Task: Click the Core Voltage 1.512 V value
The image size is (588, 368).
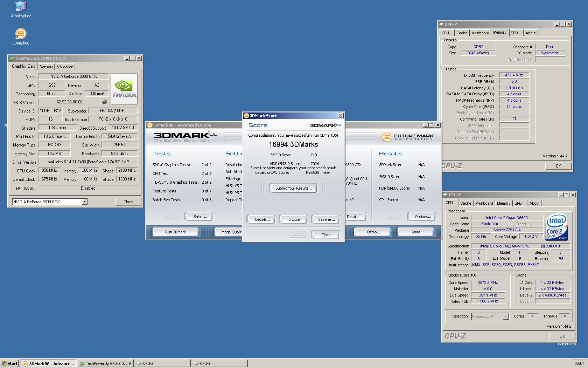Action: (531, 236)
